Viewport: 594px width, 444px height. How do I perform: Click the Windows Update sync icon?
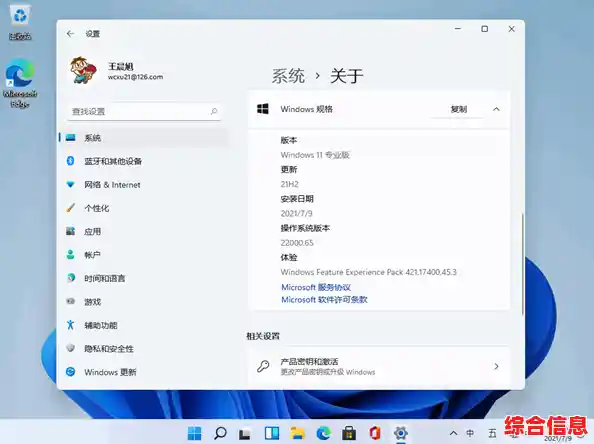tap(70, 372)
